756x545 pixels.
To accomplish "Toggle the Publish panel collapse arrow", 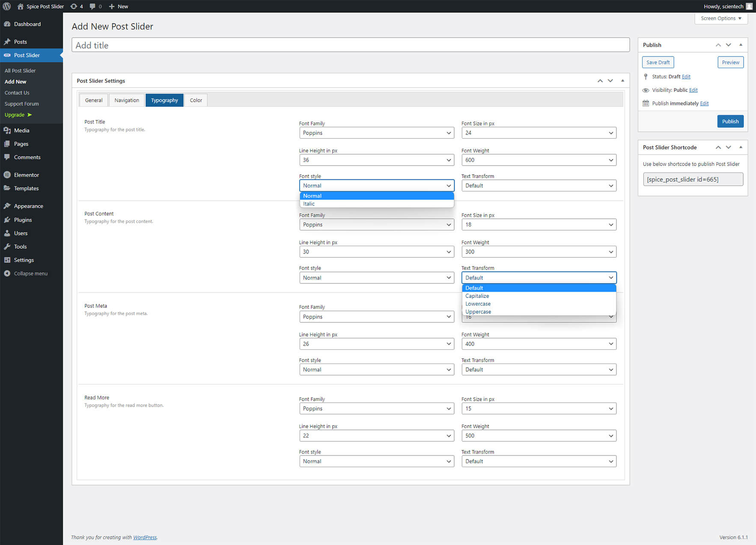I will click(741, 45).
